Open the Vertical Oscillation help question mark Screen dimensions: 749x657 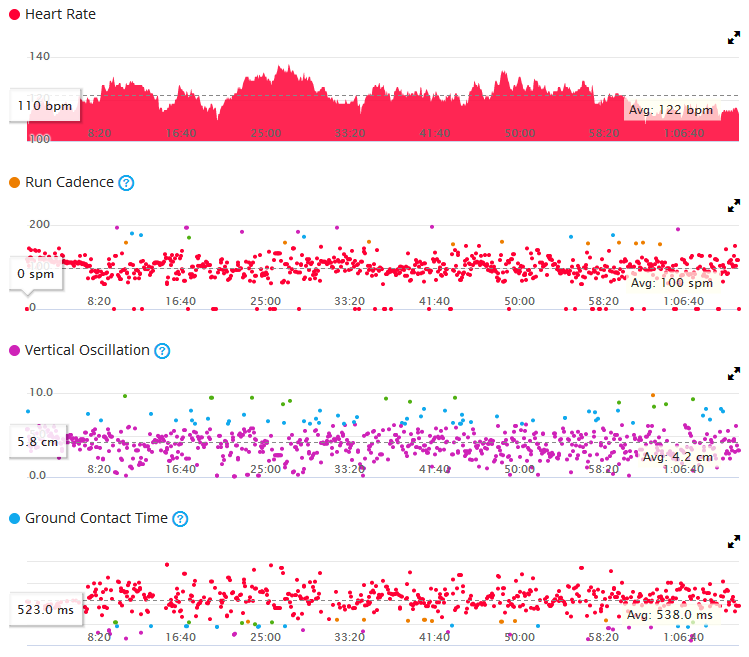click(162, 351)
